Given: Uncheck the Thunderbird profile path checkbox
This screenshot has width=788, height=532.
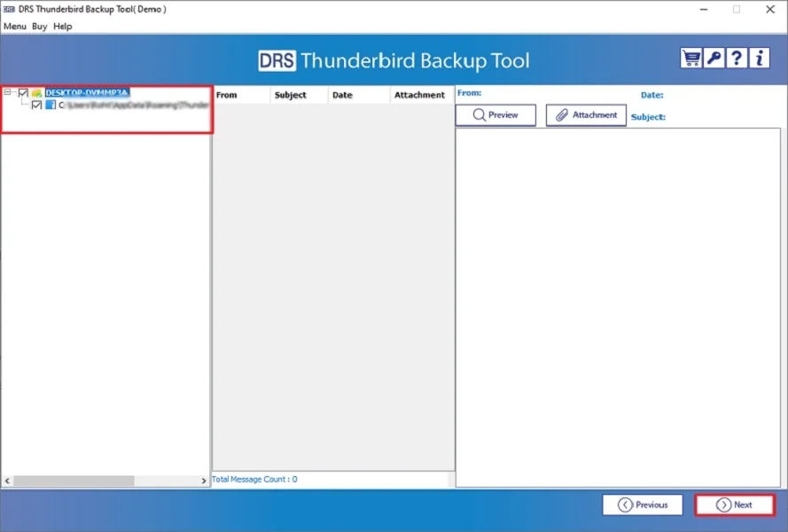Looking at the screenshot, I should click(36, 105).
